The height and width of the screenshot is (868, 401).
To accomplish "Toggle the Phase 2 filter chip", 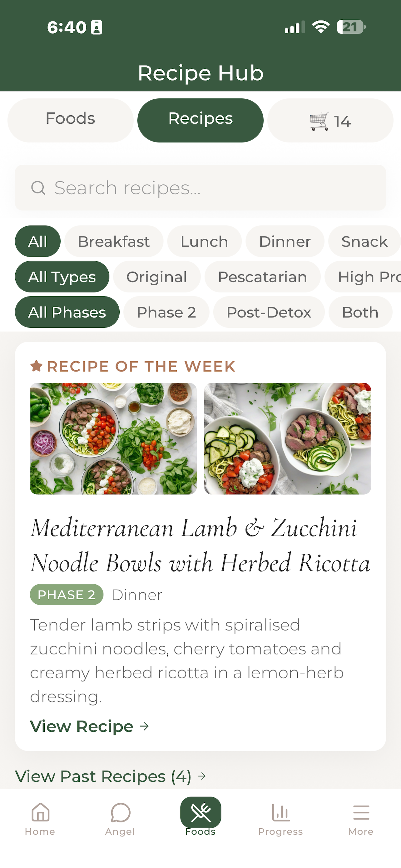I will (x=166, y=312).
